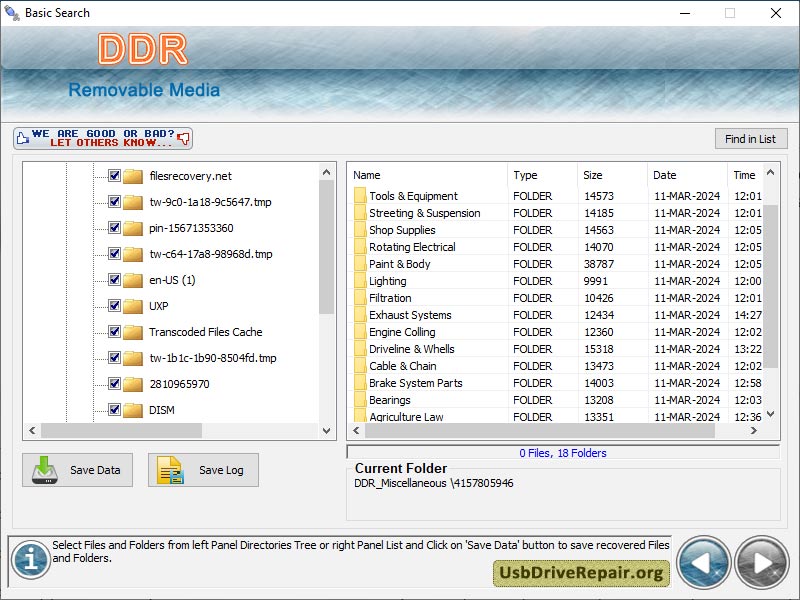The image size is (800, 600).
Task: Click the Type column header
Action: pos(542,175)
